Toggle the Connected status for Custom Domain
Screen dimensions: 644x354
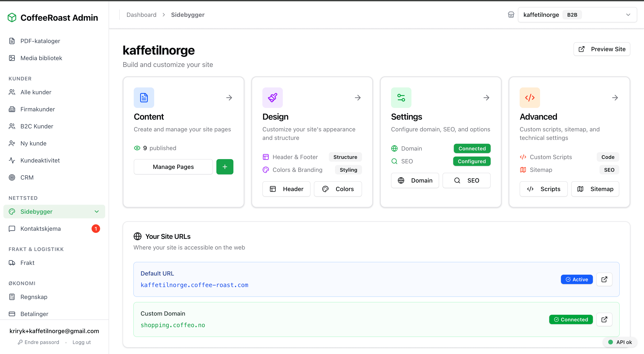571,319
